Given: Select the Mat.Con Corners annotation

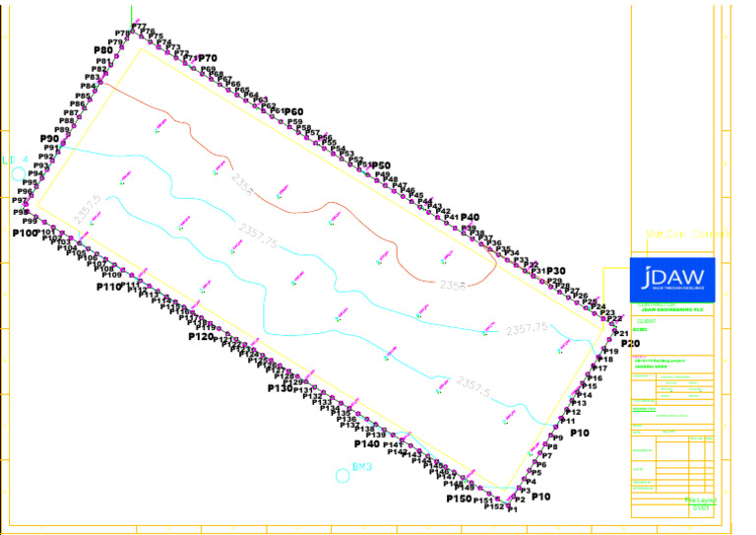Looking at the screenshot, I should point(688,234).
